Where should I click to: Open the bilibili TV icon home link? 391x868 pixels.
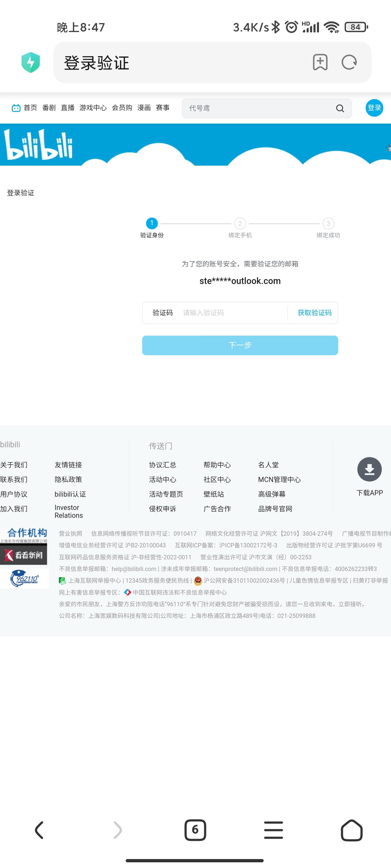point(16,108)
